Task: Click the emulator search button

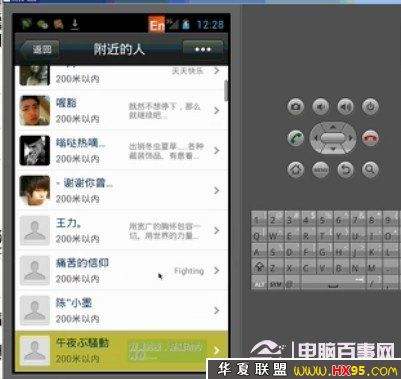Action: click(x=370, y=169)
